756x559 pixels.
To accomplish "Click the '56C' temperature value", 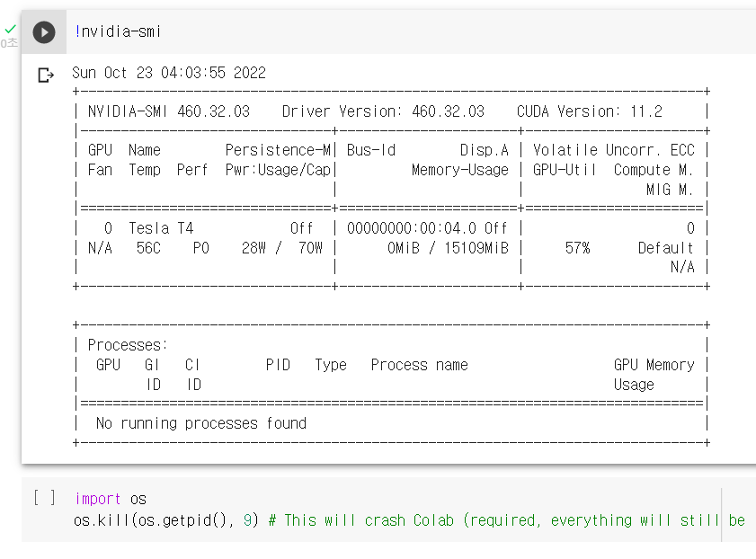I will point(148,248).
